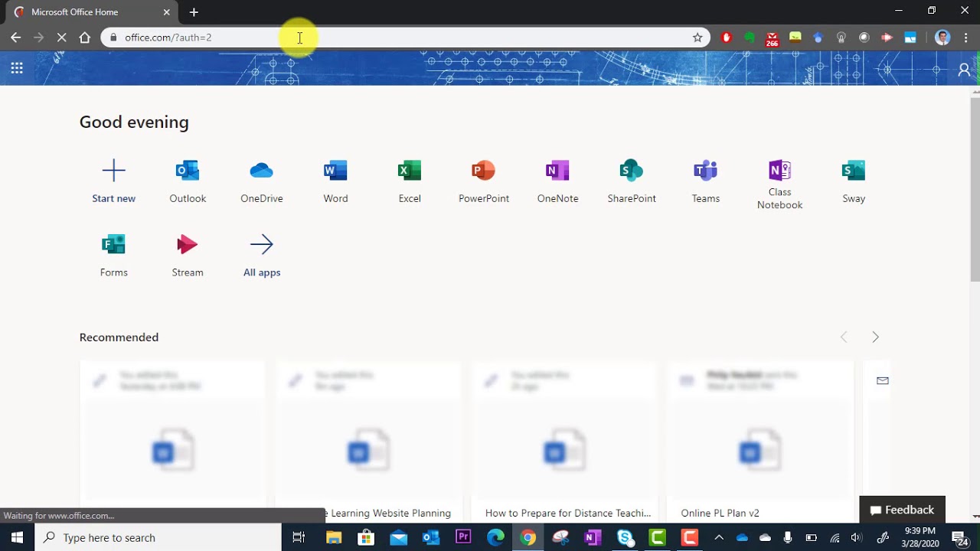This screenshot has height=551, width=980.
Task: Open a new browser tab
Action: [194, 12]
